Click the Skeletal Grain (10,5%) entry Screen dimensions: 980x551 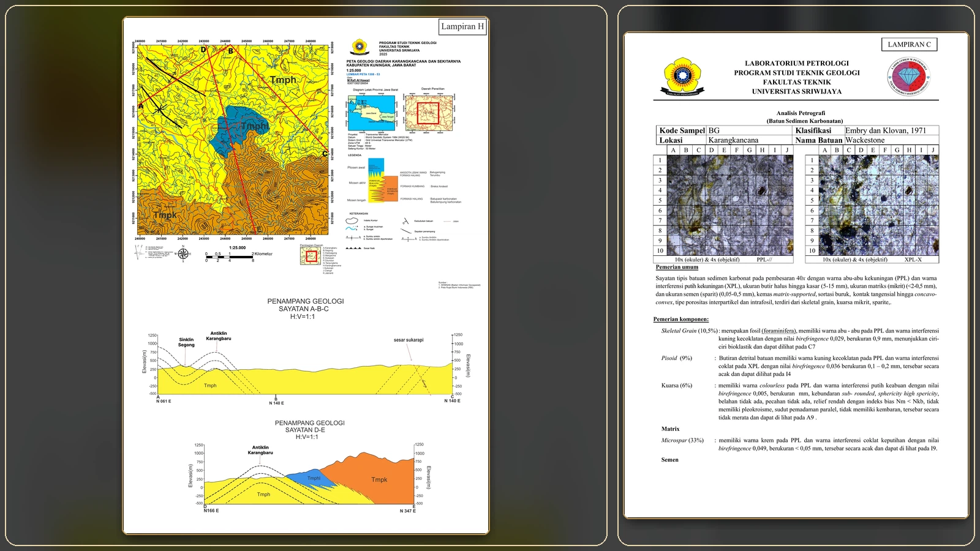[x=690, y=331]
